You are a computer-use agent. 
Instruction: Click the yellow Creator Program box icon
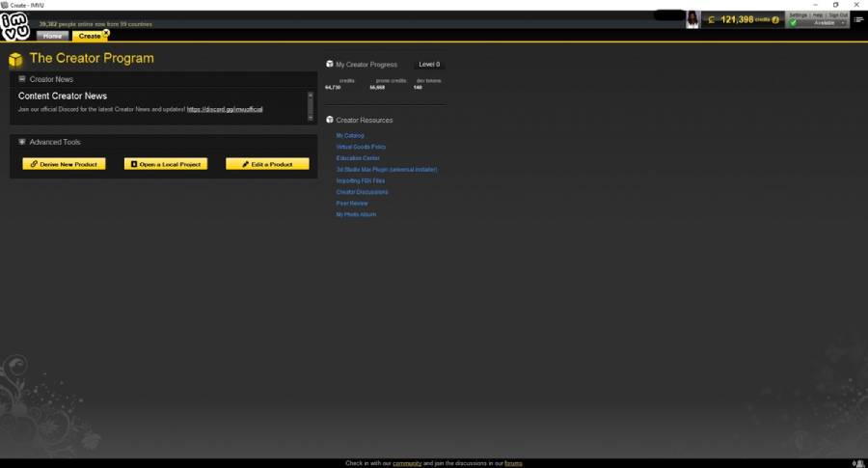(15, 59)
